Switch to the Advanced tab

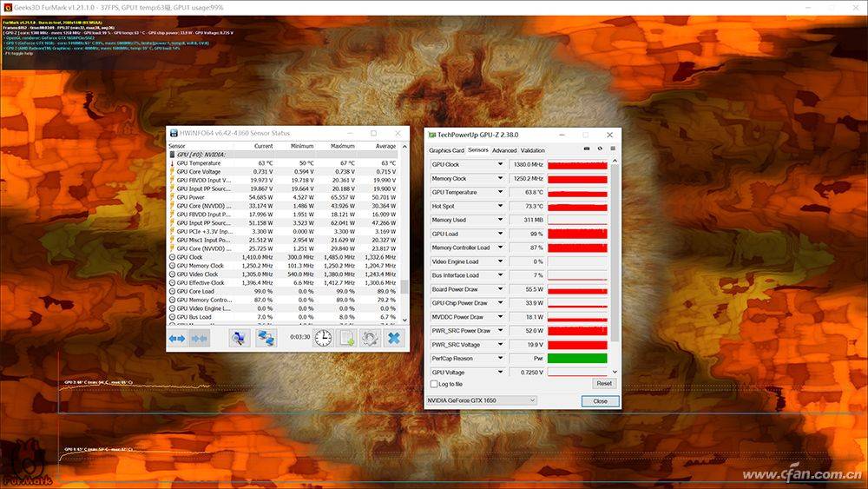[x=504, y=150]
